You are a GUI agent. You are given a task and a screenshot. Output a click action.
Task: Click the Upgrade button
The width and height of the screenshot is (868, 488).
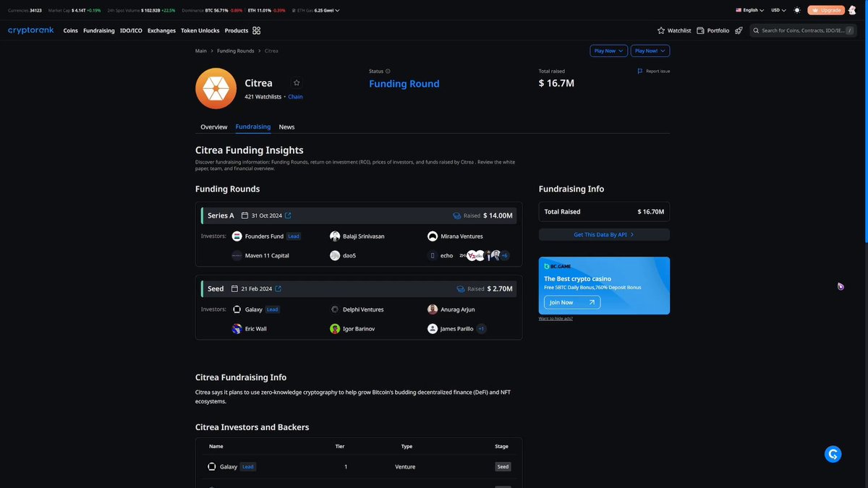click(826, 10)
